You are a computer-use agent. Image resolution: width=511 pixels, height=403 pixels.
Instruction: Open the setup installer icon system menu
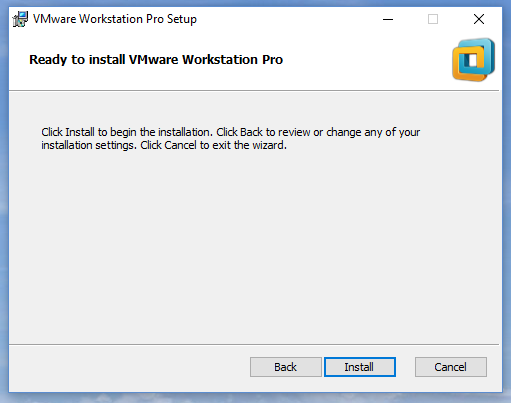click(20, 19)
